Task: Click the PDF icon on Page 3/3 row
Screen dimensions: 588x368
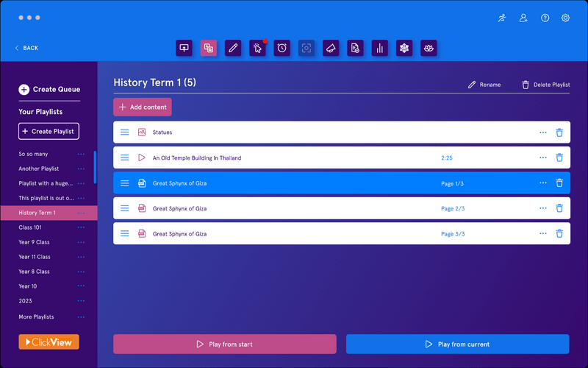Action: click(x=142, y=233)
